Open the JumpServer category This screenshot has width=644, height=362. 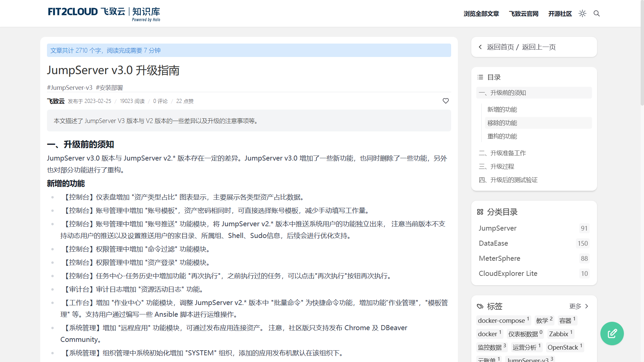[x=497, y=228]
